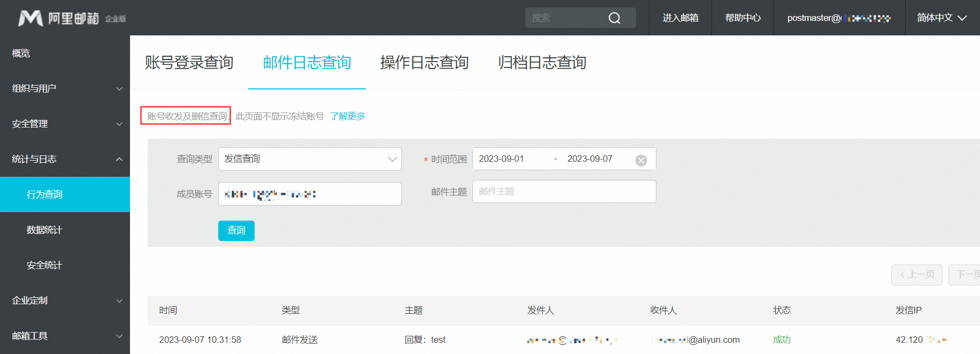Viewport: 980px width, 354px height.
Task: Switch to 操作日志查询 tab
Action: [424, 63]
